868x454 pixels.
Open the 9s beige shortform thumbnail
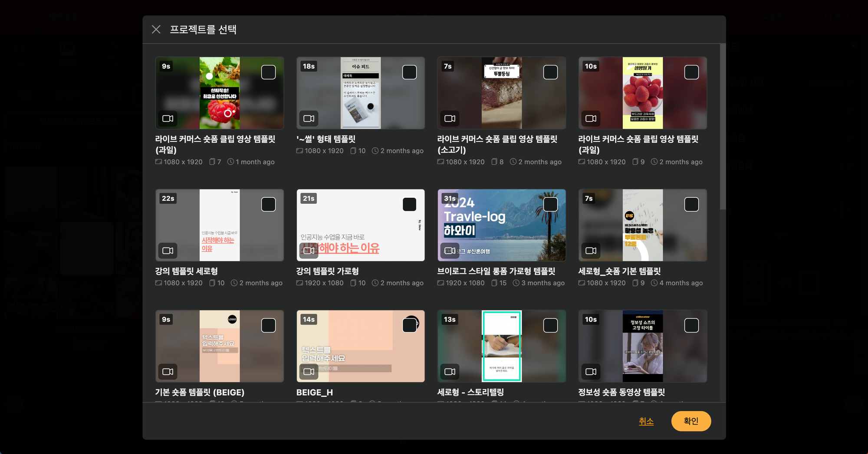(220, 346)
